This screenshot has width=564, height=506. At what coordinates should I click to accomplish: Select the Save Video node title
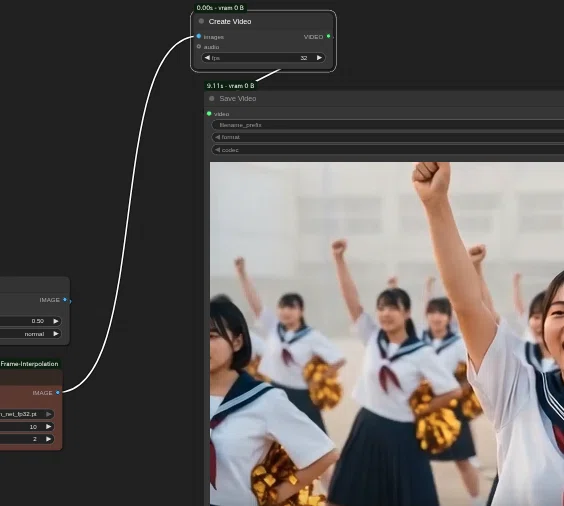(238, 99)
